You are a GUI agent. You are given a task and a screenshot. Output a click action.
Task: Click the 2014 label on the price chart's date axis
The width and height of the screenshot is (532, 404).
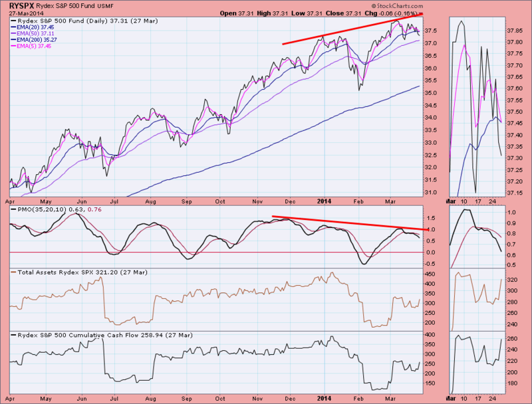[x=324, y=201]
